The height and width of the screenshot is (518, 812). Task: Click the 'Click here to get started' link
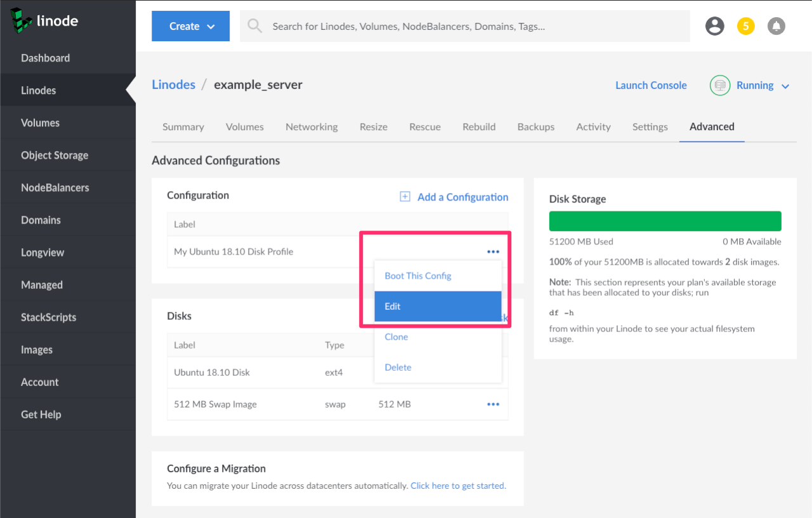(458, 486)
